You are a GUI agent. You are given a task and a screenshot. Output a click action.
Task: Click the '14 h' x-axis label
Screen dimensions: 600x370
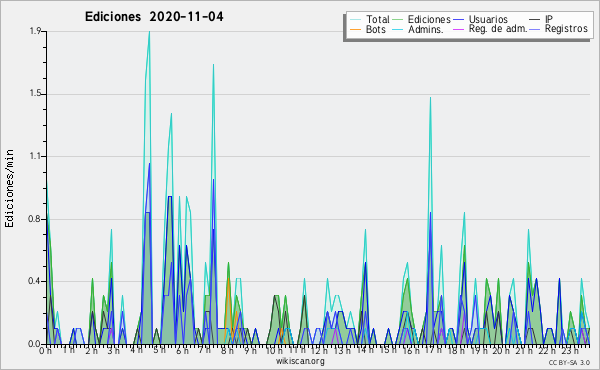365,350
